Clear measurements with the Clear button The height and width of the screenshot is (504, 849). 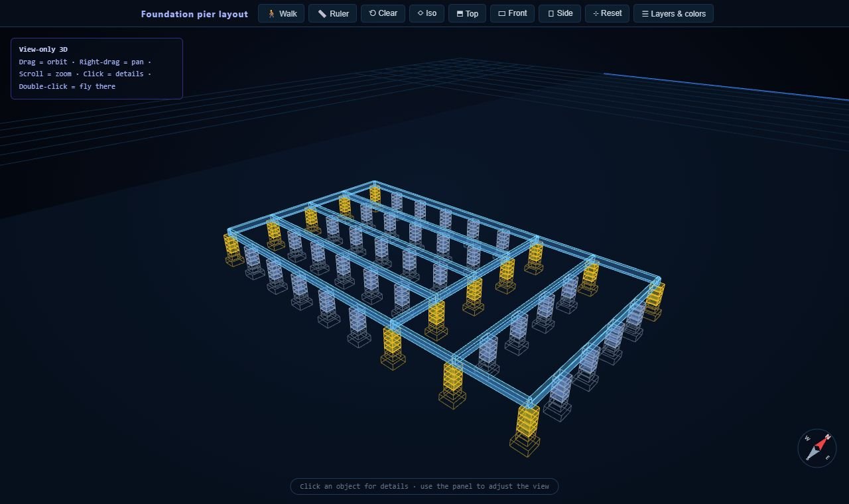click(383, 13)
